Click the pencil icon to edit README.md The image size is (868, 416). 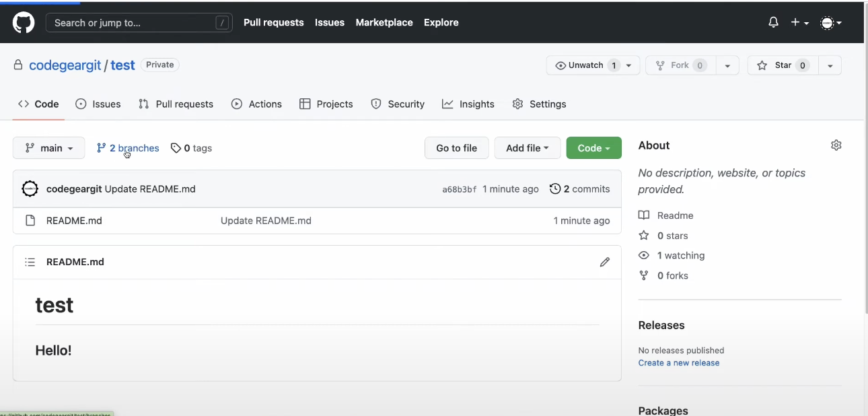coord(604,262)
